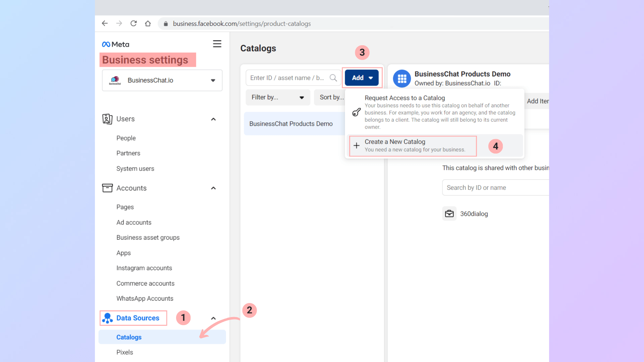
Task: Open the BusinessChat.io account dropdown
Action: [x=162, y=80]
